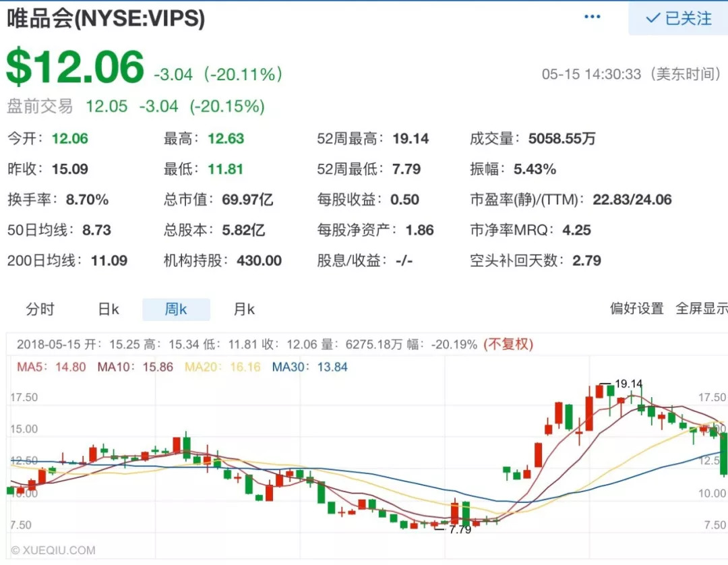Click the MA10: 15.86 indicator label
Image resolution: width=728 pixels, height=565 pixels.
[135, 367]
